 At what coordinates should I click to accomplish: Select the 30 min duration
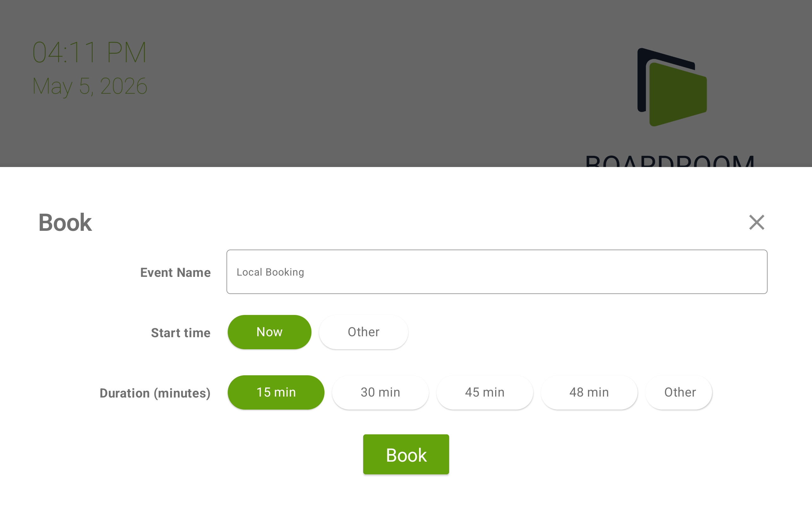point(380,392)
